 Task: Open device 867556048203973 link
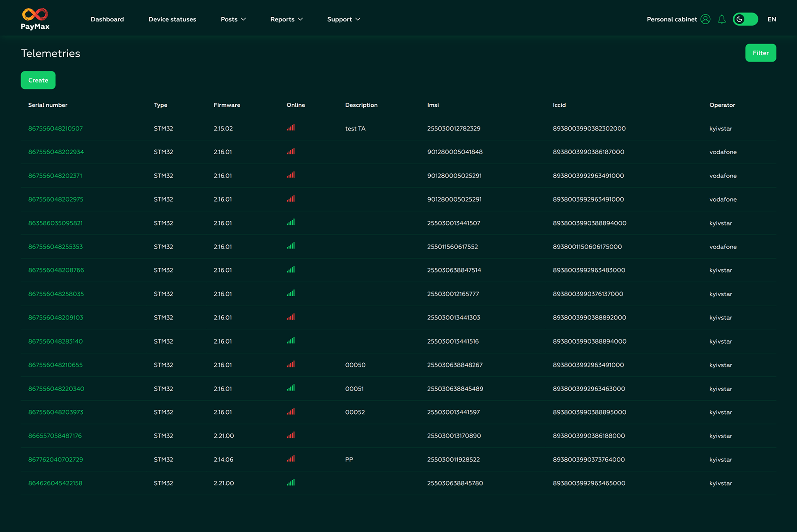(55, 412)
